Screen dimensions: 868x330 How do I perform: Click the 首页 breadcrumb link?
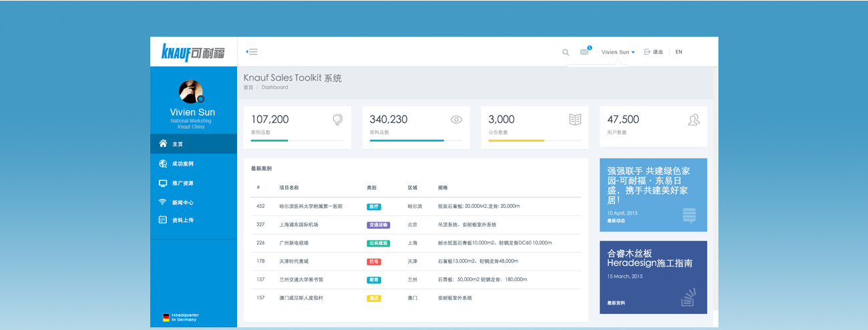[248, 88]
